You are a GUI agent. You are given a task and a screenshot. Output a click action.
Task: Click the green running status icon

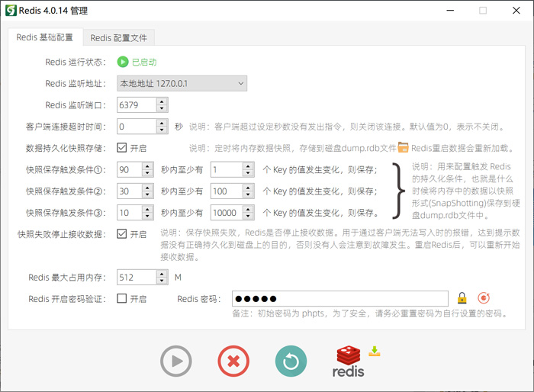coord(123,62)
